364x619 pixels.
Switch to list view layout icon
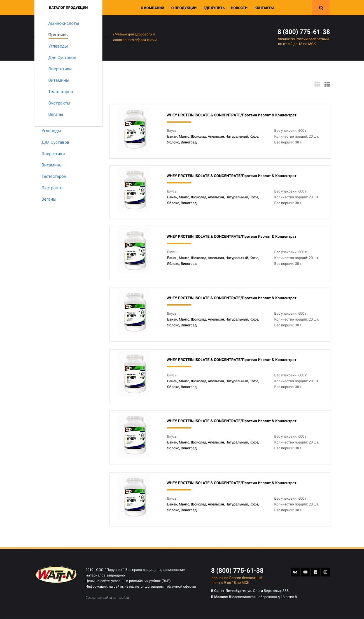click(327, 84)
